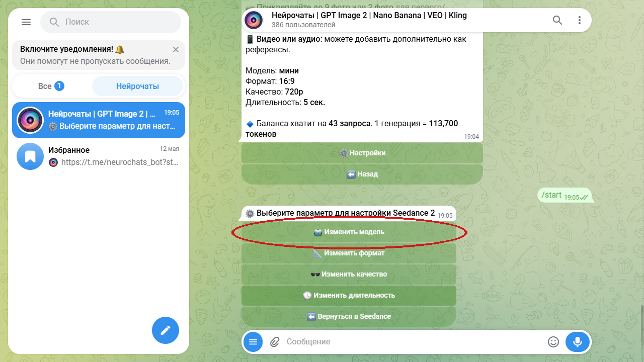The height and width of the screenshot is (362, 644).
Task: Open the bot commands menu button
Action: [253, 342]
